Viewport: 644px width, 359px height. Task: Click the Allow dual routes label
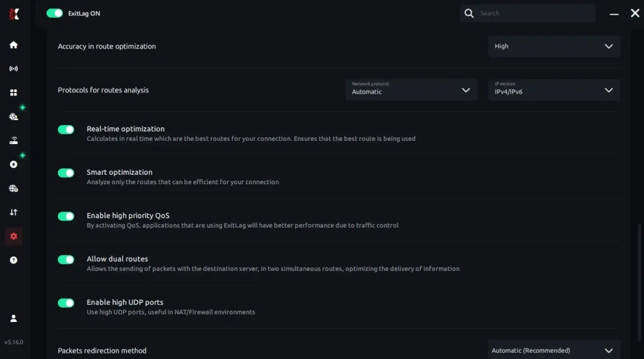[117, 259]
